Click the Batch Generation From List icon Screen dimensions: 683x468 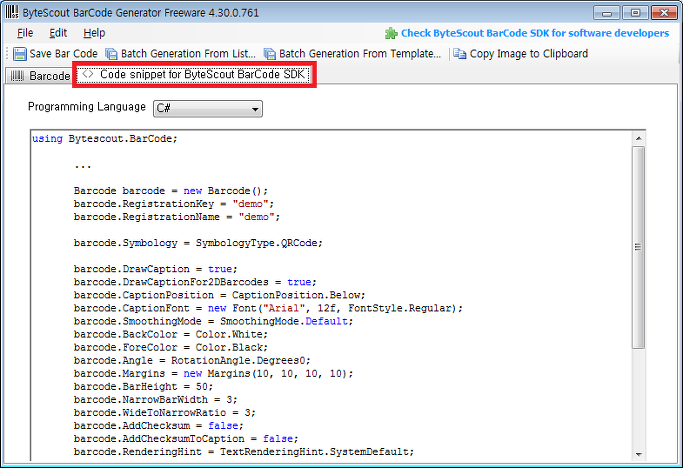click(112, 54)
